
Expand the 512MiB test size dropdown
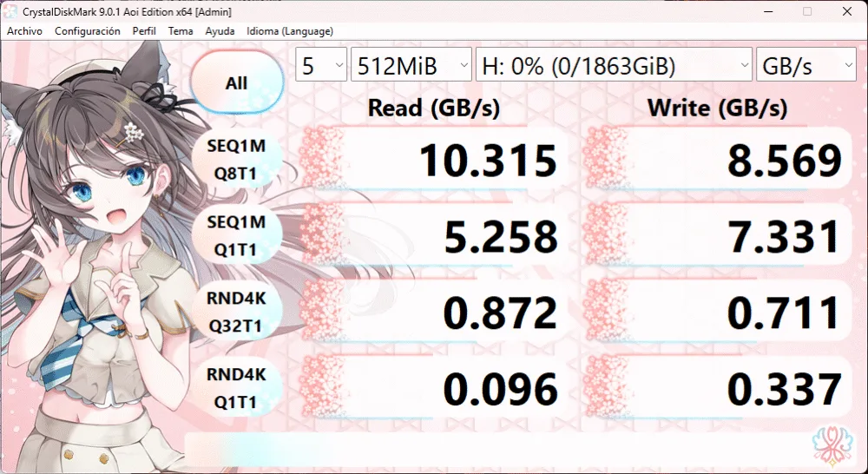[x=411, y=66]
